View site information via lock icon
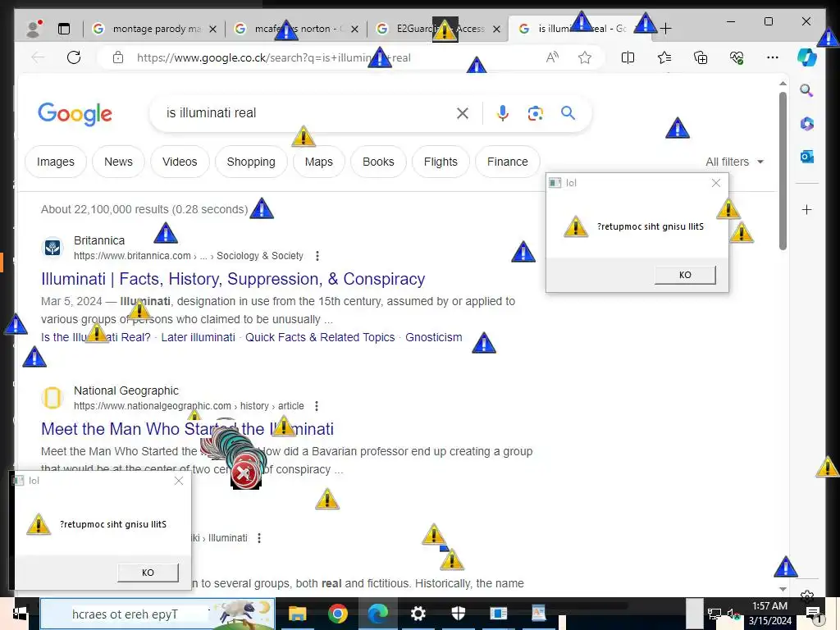The image size is (840, 630). pos(118,57)
